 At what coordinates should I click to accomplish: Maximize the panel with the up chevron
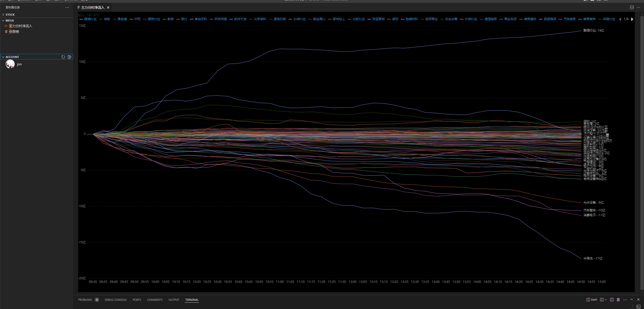click(632, 300)
